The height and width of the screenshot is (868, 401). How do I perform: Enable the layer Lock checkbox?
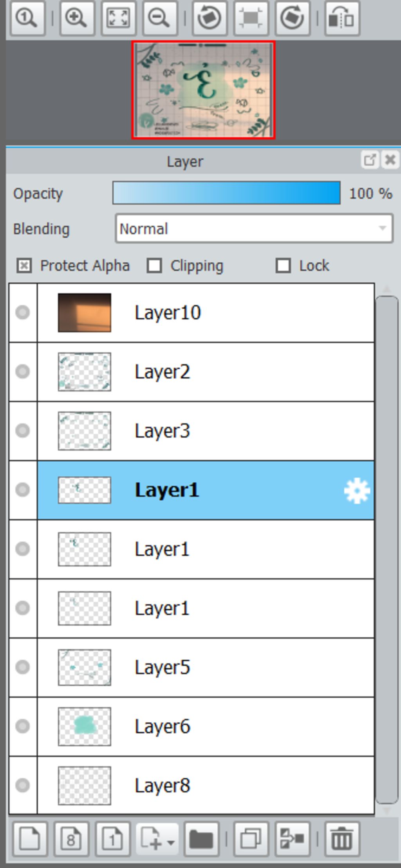click(283, 266)
